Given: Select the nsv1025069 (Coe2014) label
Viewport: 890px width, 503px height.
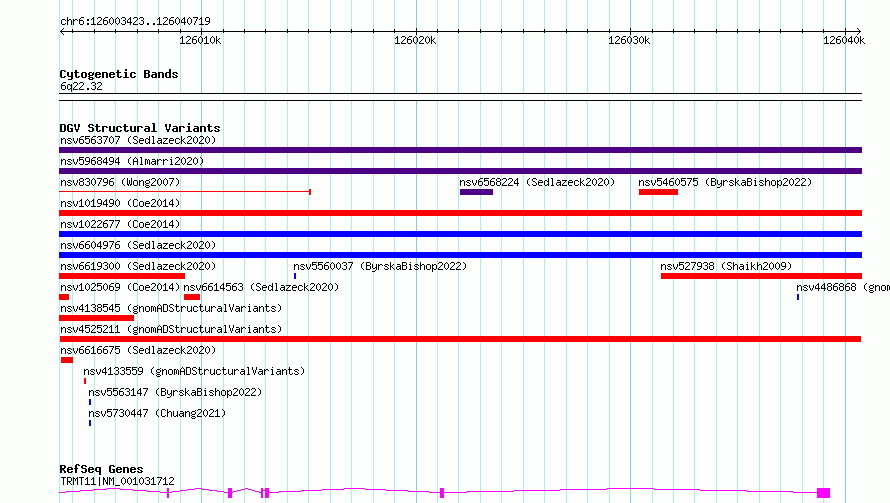Looking at the screenshot, I should [x=120, y=287].
